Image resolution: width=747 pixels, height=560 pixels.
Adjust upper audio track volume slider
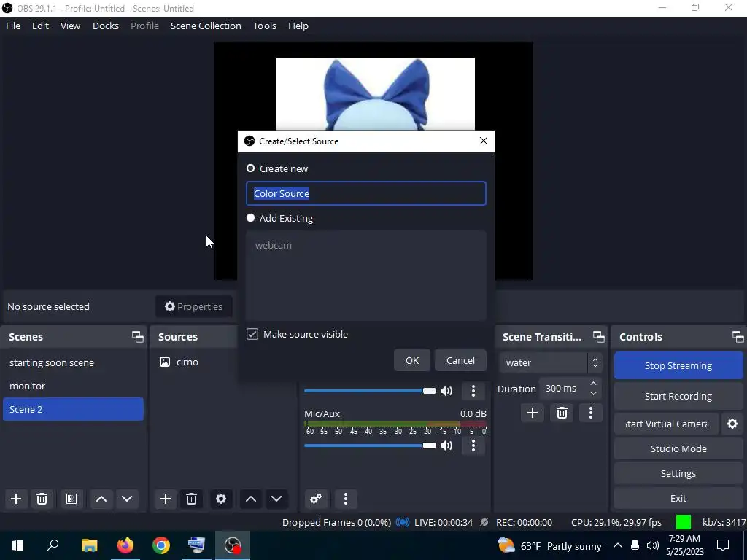click(370, 391)
